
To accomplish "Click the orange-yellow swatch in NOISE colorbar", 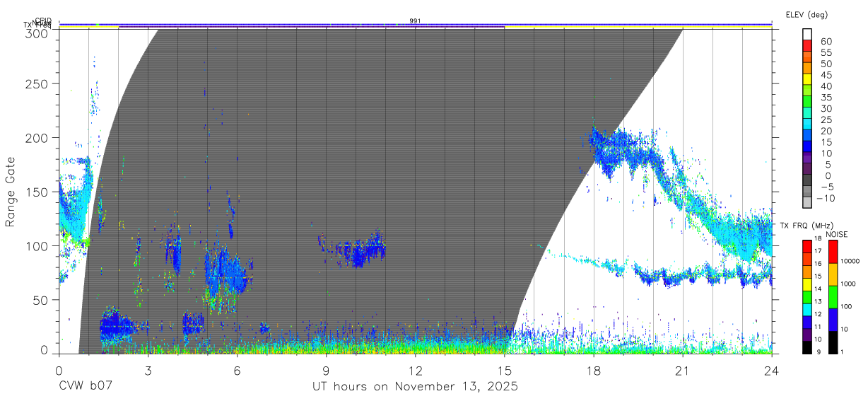I will click(x=833, y=274).
